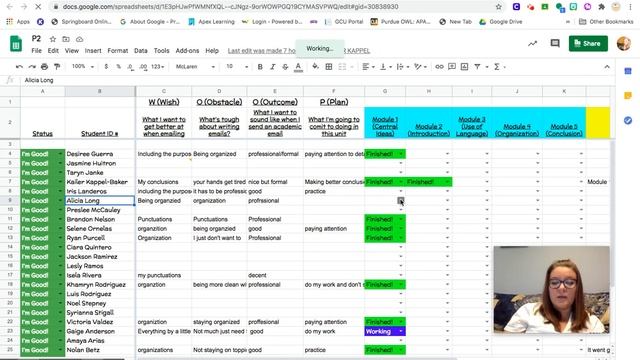Open Module 1 dropdown in Alicia Long row
This screenshot has height=360, width=640.
(x=401, y=200)
